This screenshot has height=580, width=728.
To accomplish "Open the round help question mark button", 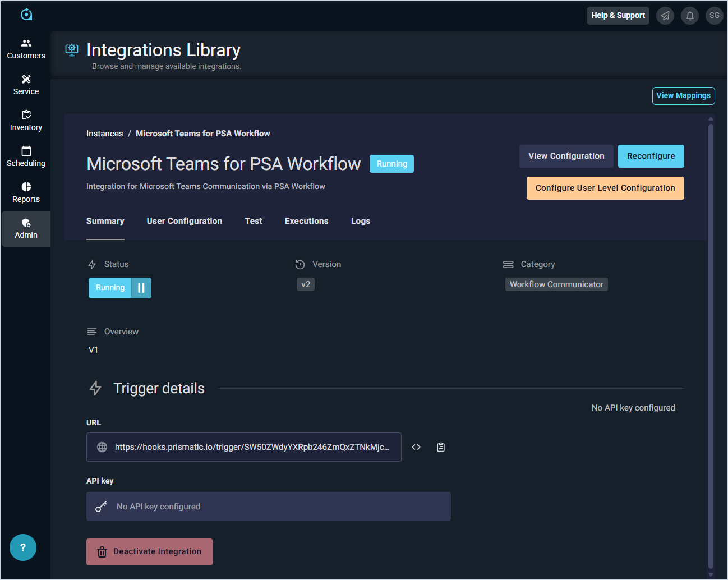I will (x=23, y=547).
